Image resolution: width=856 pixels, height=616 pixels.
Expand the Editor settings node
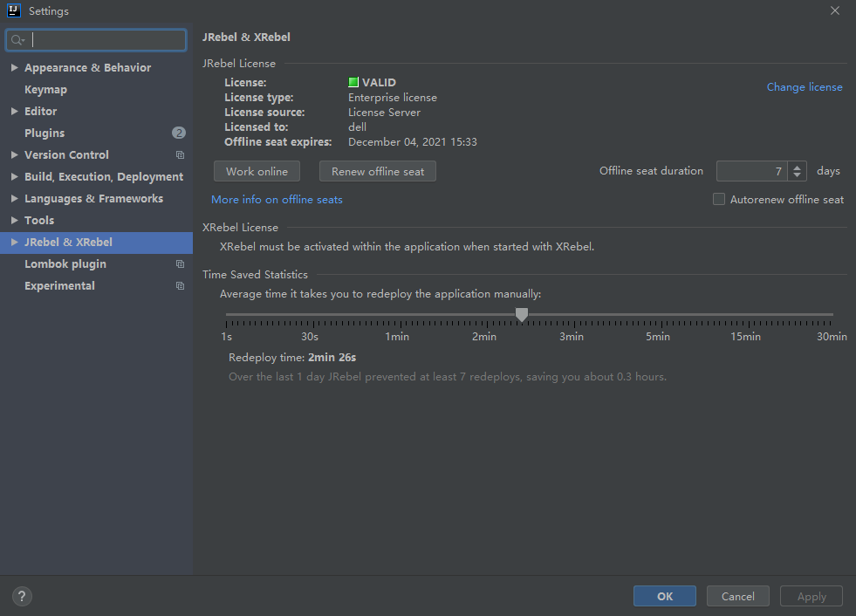click(x=15, y=111)
